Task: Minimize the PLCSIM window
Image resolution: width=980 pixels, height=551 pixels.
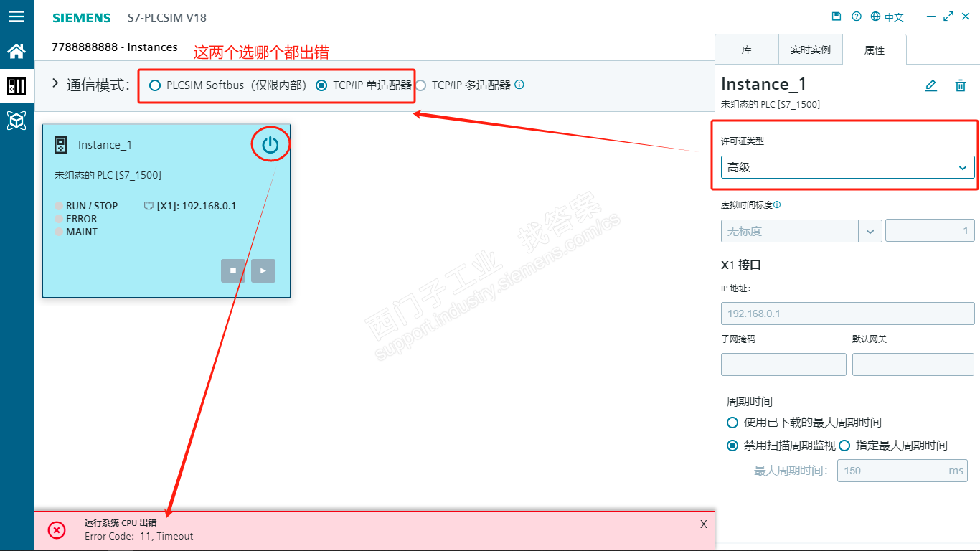Action: pos(931,17)
